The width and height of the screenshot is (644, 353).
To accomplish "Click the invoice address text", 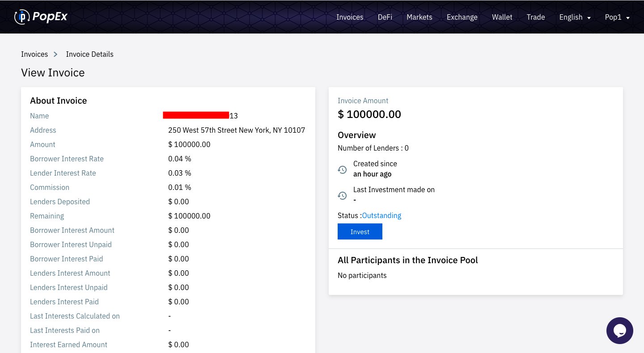I will coord(236,130).
